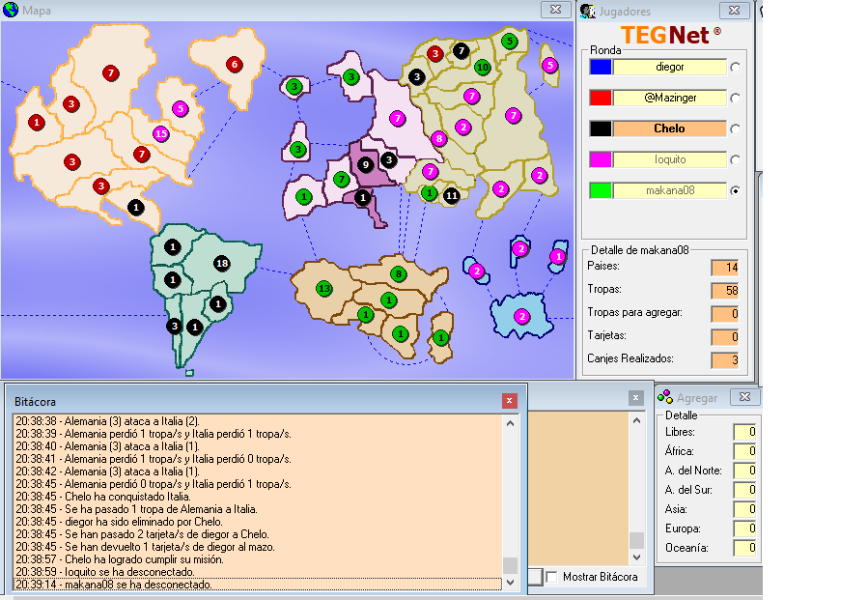The height and width of the screenshot is (600, 868).
Task: Click the red 6-troop token on Greenland
Action: [x=234, y=65]
